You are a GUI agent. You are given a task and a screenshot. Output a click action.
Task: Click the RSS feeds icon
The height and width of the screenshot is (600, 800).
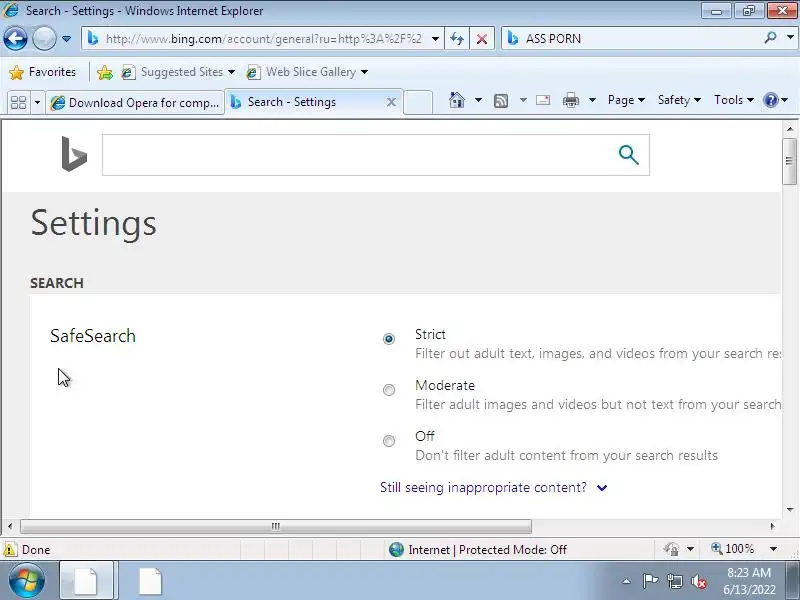pos(501,101)
